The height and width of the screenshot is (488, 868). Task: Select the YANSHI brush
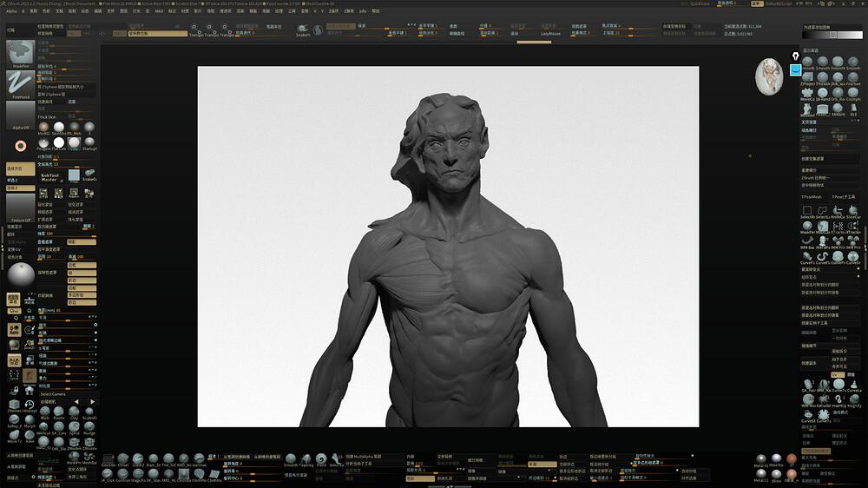838,109
